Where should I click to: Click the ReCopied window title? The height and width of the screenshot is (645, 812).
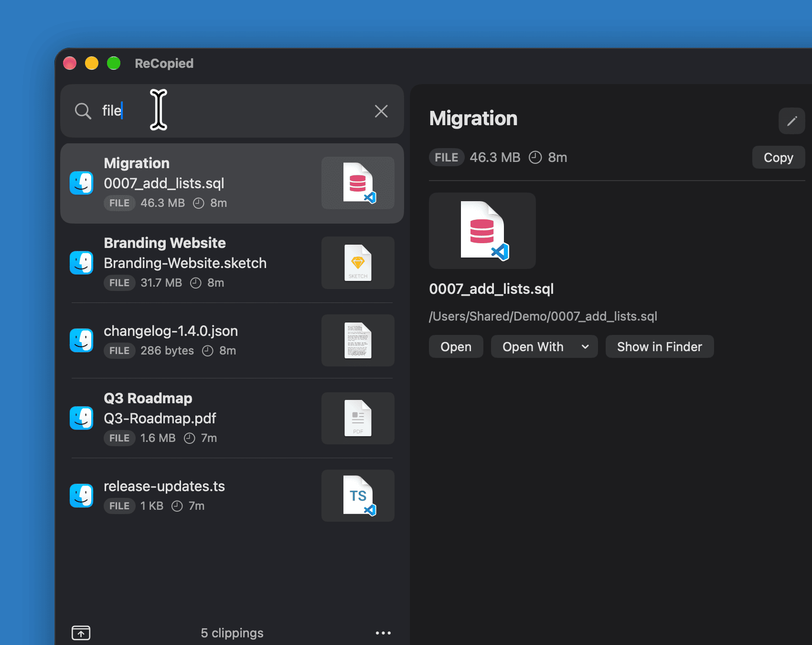click(164, 63)
